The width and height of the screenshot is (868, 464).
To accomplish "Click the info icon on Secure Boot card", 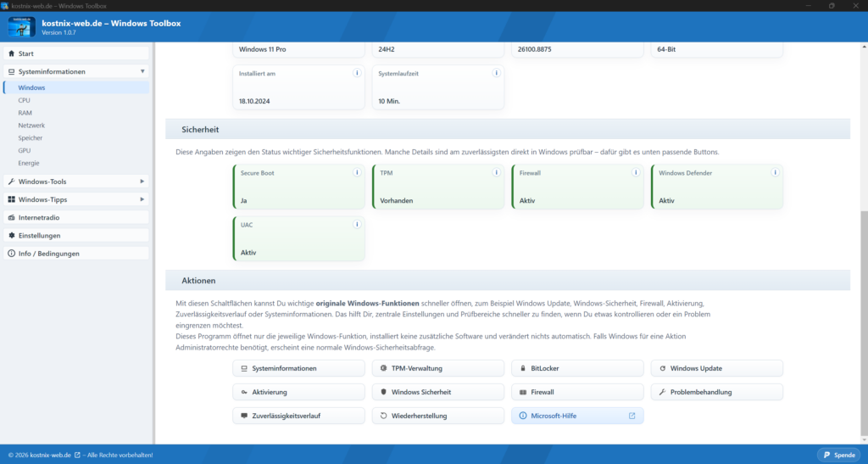I will pyautogui.click(x=357, y=172).
